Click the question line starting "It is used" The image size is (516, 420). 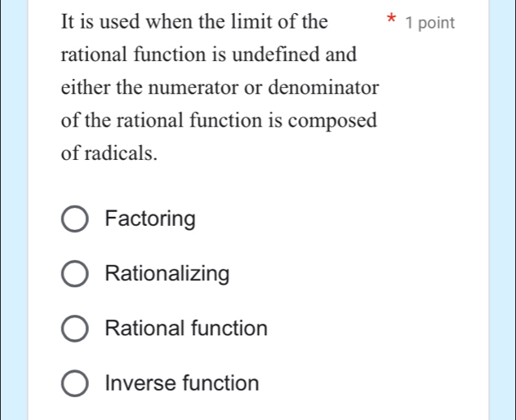(196, 21)
